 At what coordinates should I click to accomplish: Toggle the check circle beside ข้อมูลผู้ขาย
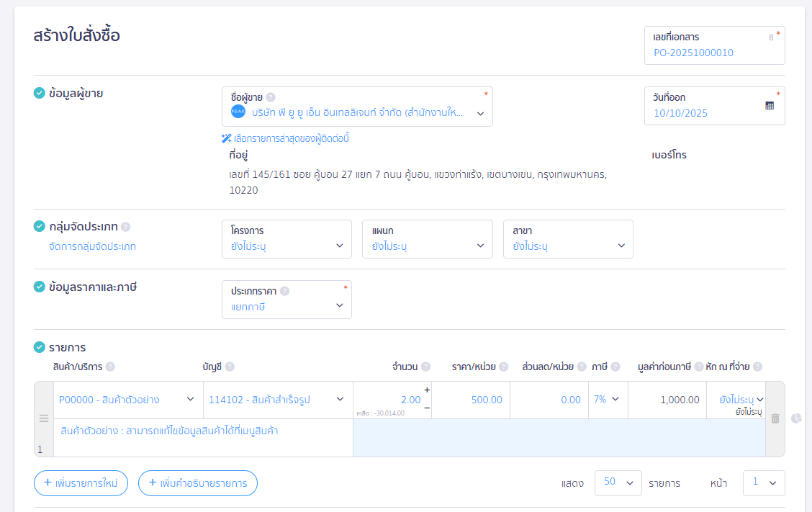[x=40, y=93]
